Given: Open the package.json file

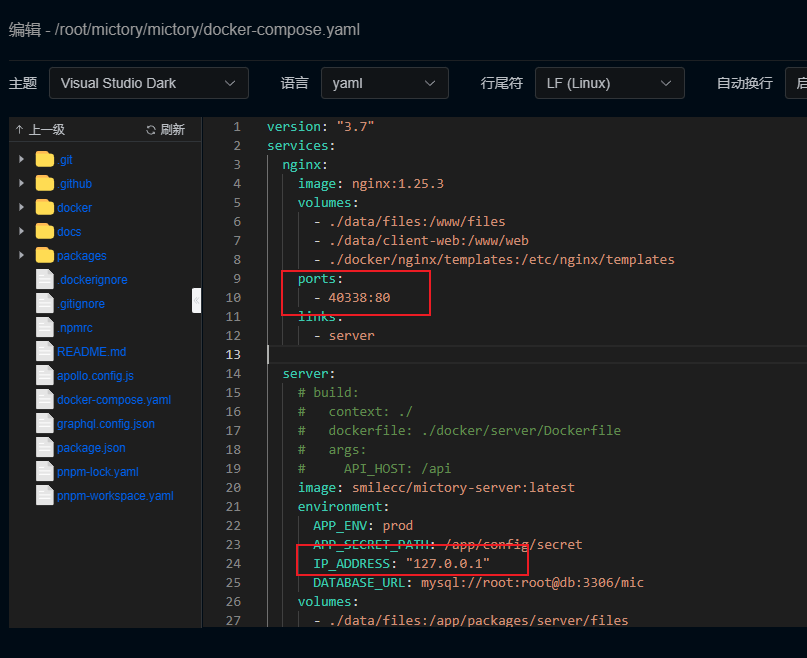Looking at the screenshot, I should [91, 448].
